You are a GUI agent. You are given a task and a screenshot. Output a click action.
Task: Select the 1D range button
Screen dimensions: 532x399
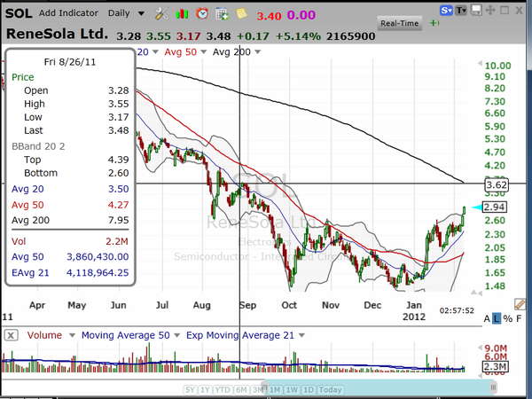click(x=309, y=390)
